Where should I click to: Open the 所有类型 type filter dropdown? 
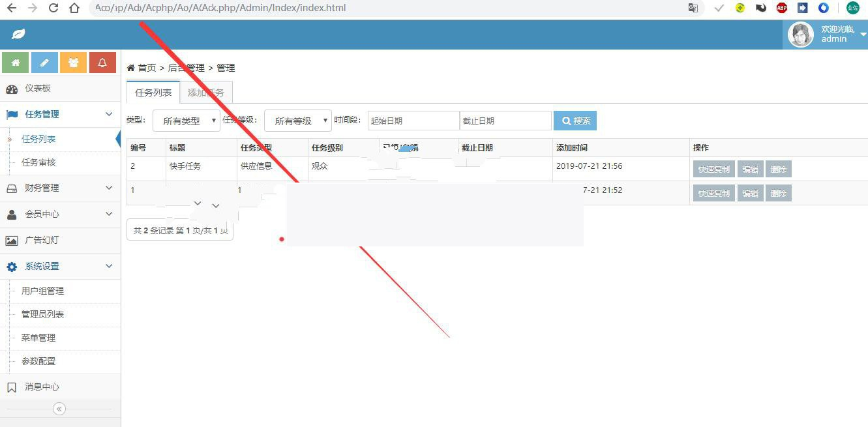coord(186,120)
